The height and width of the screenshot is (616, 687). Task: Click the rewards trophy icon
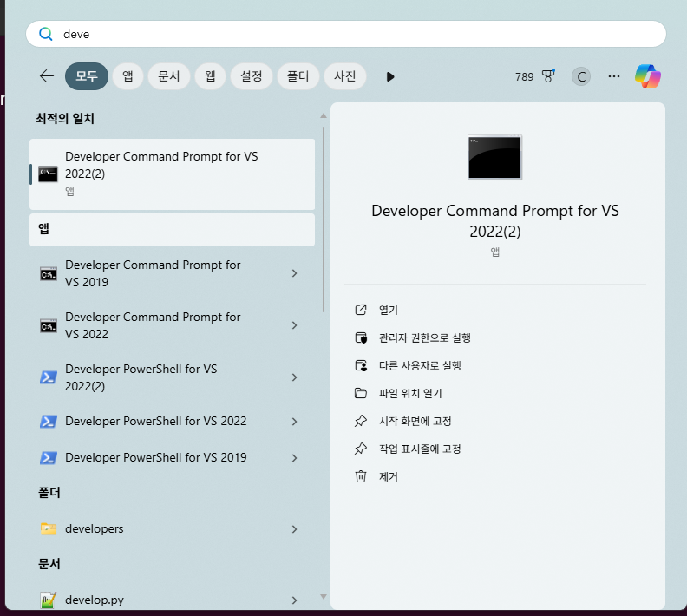548,76
